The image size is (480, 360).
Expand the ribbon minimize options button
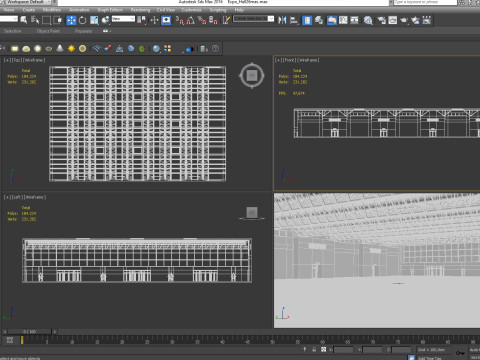pyautogui.click(x=106, y=31)
